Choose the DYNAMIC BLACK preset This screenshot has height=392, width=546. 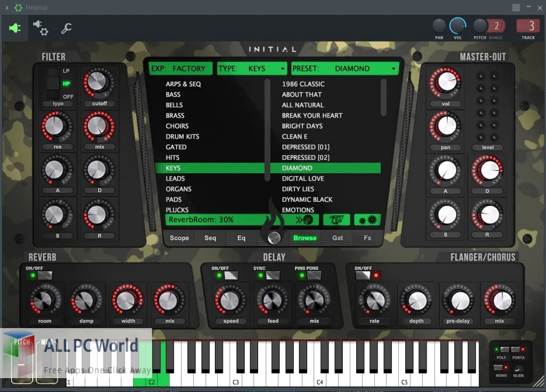pos(307,199)
